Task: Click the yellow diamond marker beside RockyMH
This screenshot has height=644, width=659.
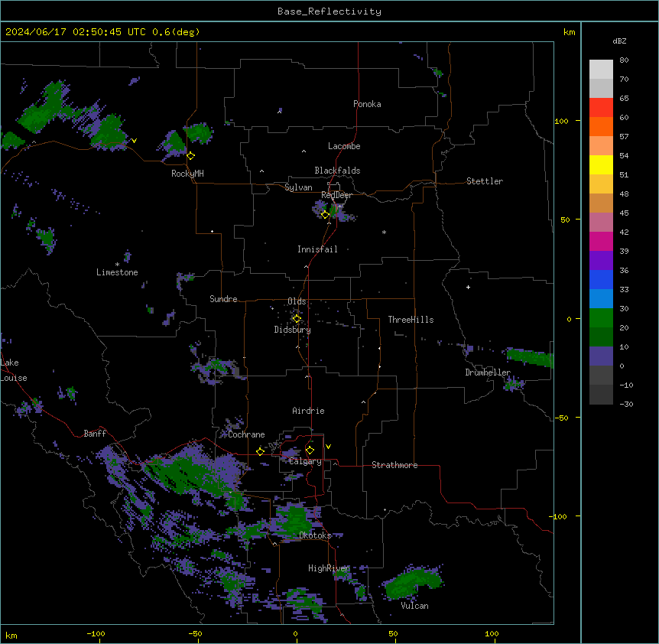Action: coord(191,156)
